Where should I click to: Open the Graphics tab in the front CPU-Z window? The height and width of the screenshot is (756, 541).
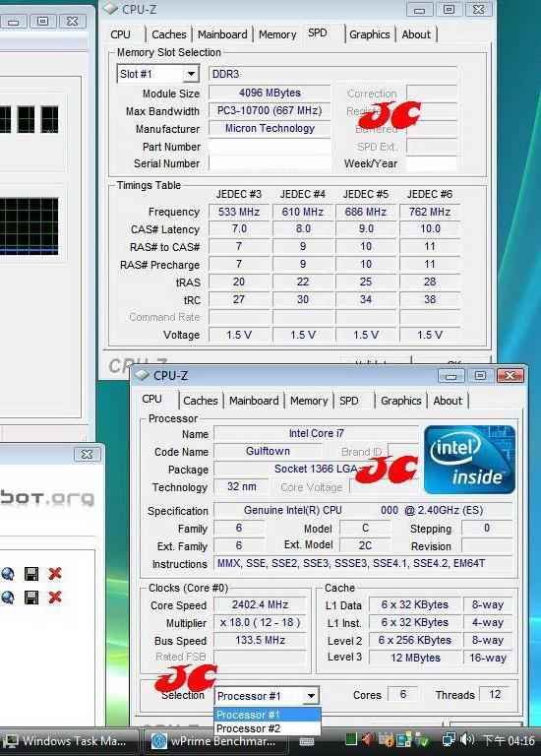pyautogui.click(x=400, y=401)
